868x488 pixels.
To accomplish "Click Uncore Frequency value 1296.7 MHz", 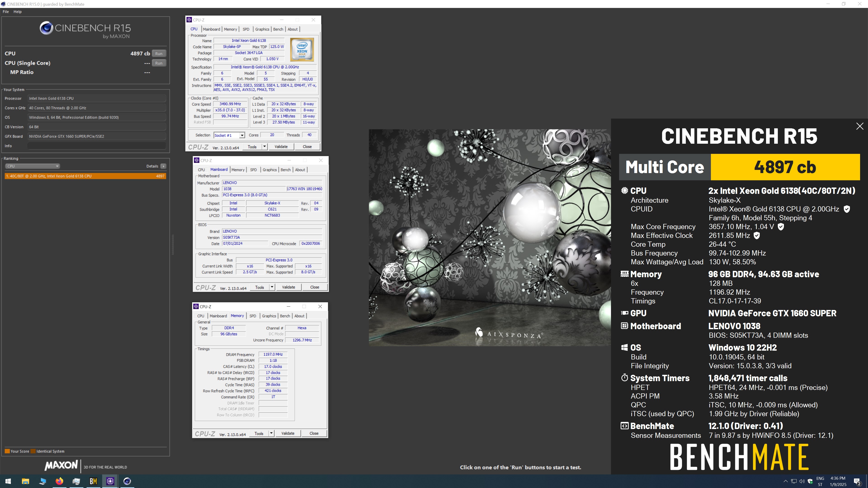I will click(x=302, y=340).
